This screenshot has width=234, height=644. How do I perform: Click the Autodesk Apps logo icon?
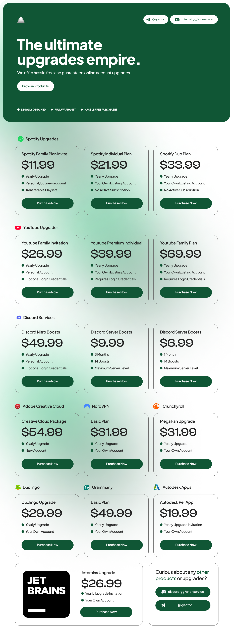pyautogui.click(x=157, y=487)
